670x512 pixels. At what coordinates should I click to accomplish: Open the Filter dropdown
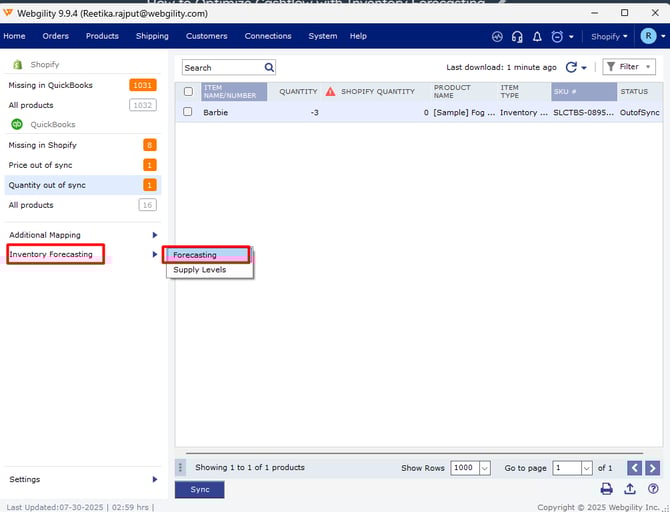tap(629, 67)
